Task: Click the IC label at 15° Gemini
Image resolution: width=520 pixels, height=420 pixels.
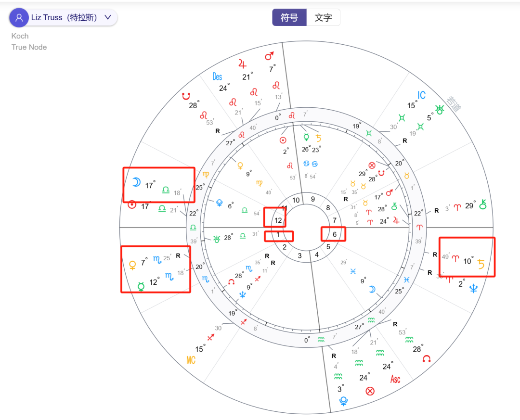Action: (421, 95)
